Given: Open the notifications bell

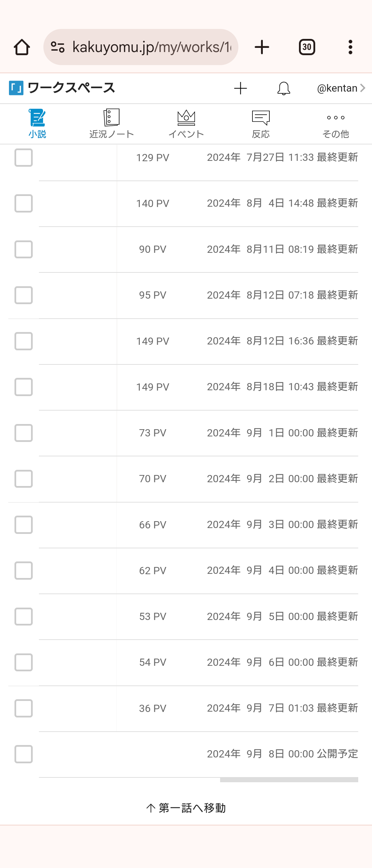Looking at the screenshot, I should click(x=284, y=89).
